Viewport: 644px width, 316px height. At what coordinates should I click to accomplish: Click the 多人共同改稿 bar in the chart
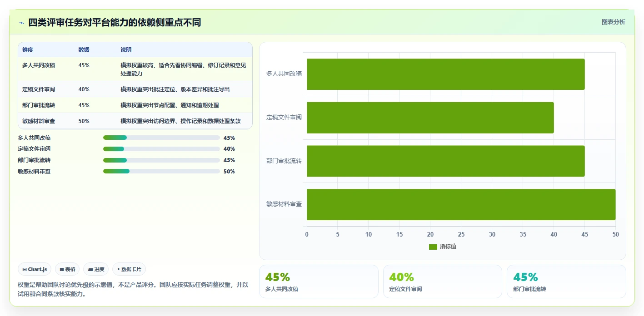[446, 74]
